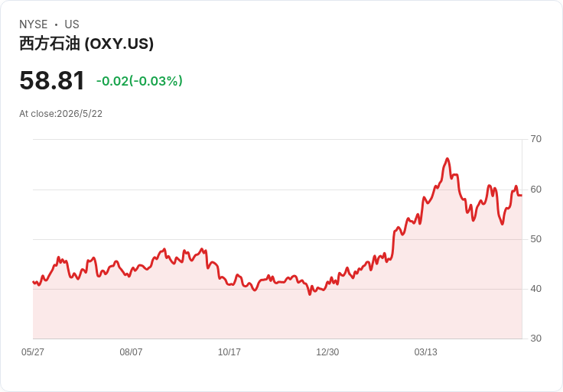Click the 58.81 current price
This screenshot has width=563, height=392.
coord(52,80)
